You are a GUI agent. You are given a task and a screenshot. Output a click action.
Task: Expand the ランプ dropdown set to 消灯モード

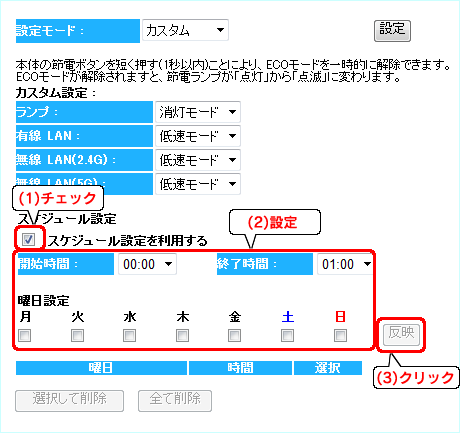click(198, 112)
